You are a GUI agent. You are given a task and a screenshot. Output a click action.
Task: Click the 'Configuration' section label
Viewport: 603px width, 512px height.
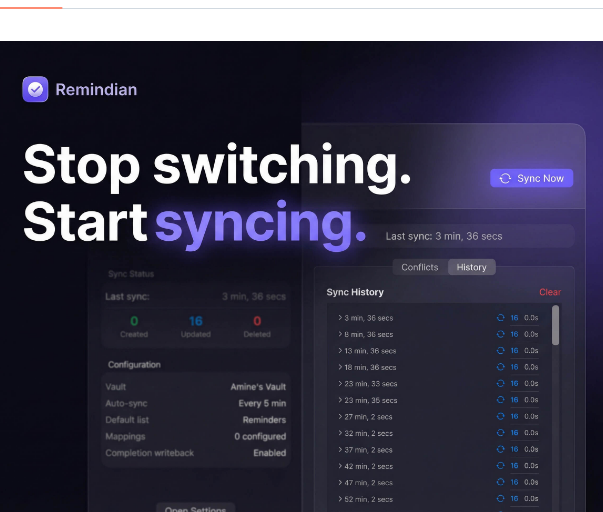click(134, 364)
